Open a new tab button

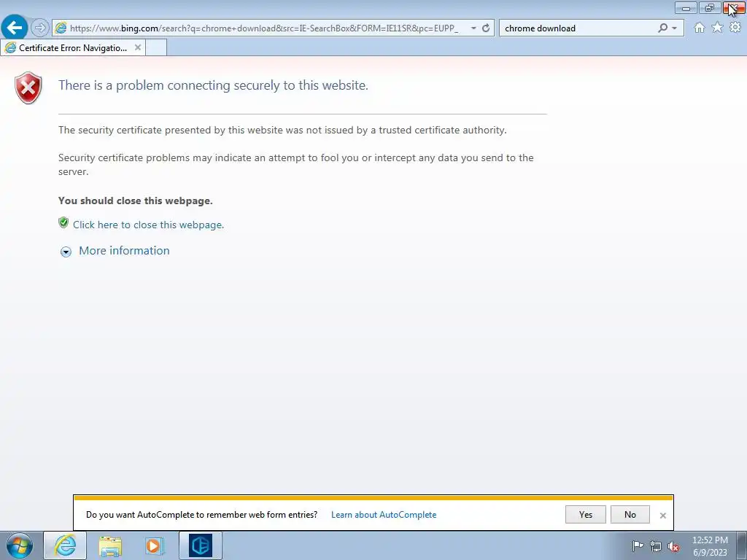pos(156,47)
